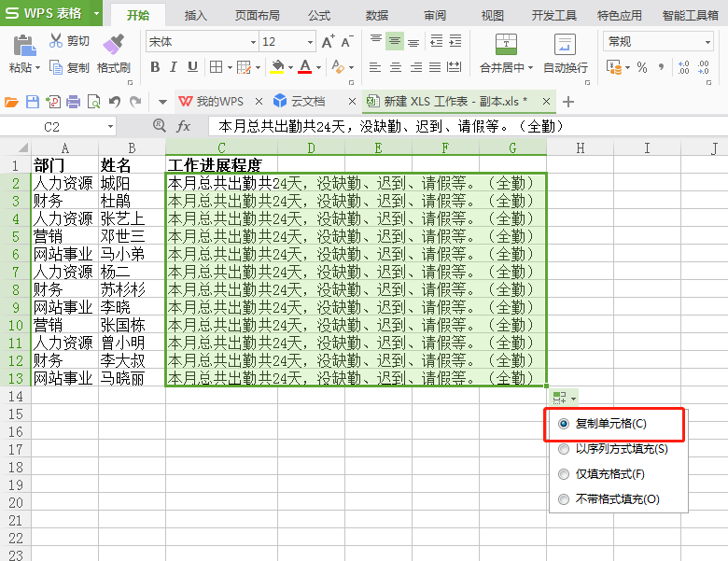This screenshot has width=728, height=561.
Task: Click the Paste clipboard icon
Action: point(24,46)
